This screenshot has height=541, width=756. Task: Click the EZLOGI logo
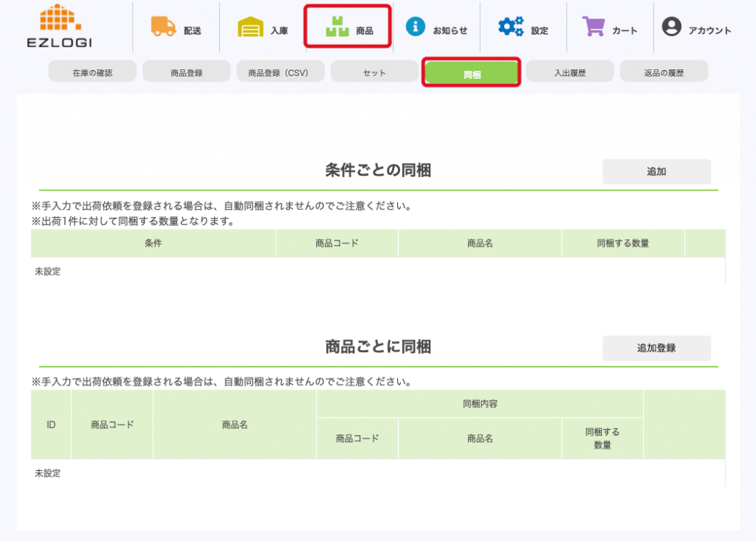click(59, 27)
